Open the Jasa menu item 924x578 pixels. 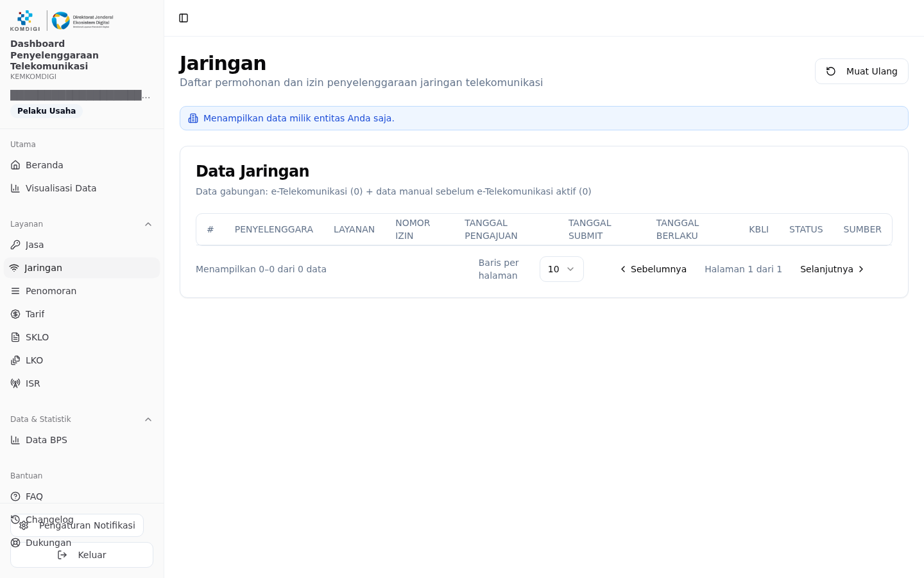[81, 245]
